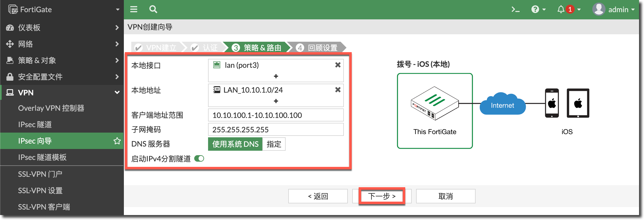Remove lan (port3) with X icon
Image resolution: width=644 pixels, height=220 pixels.
tap(338, 65)
